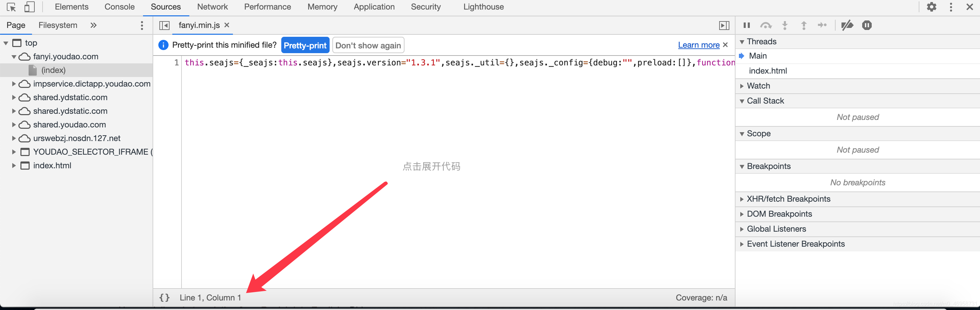Collapse the top frame tree node
980x310 pixels.
[x=6, y=43]
